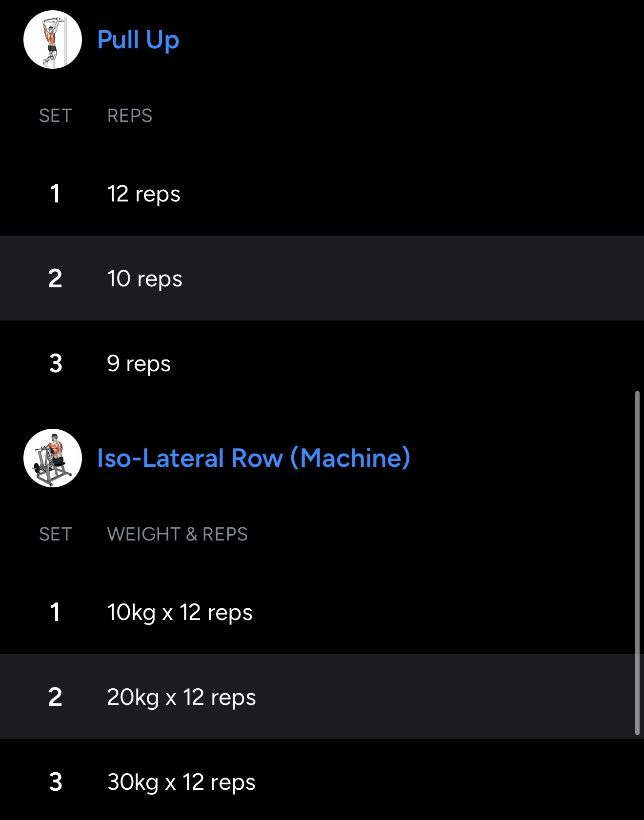This screenshot has height=820, width=644.
Task: Select the 30kg x 12 reps entry
Action: pyautogui.click(x=181, y=782)
